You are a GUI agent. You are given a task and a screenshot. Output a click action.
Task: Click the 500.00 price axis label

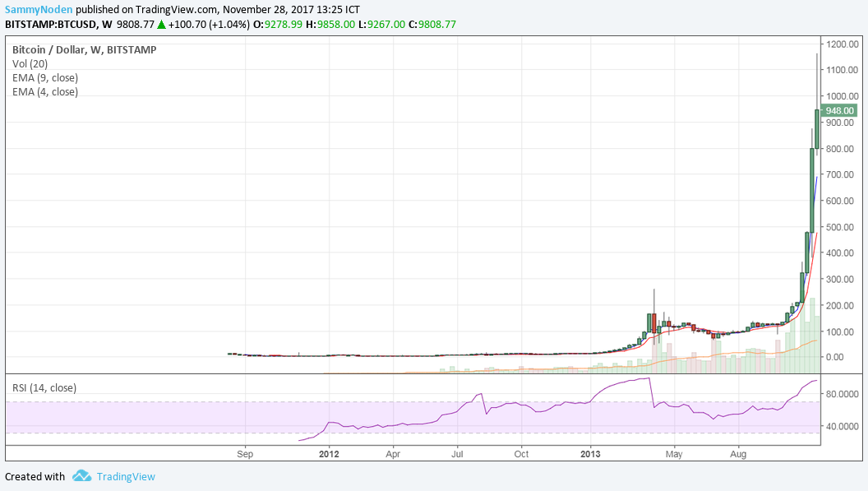pos(840,227)
